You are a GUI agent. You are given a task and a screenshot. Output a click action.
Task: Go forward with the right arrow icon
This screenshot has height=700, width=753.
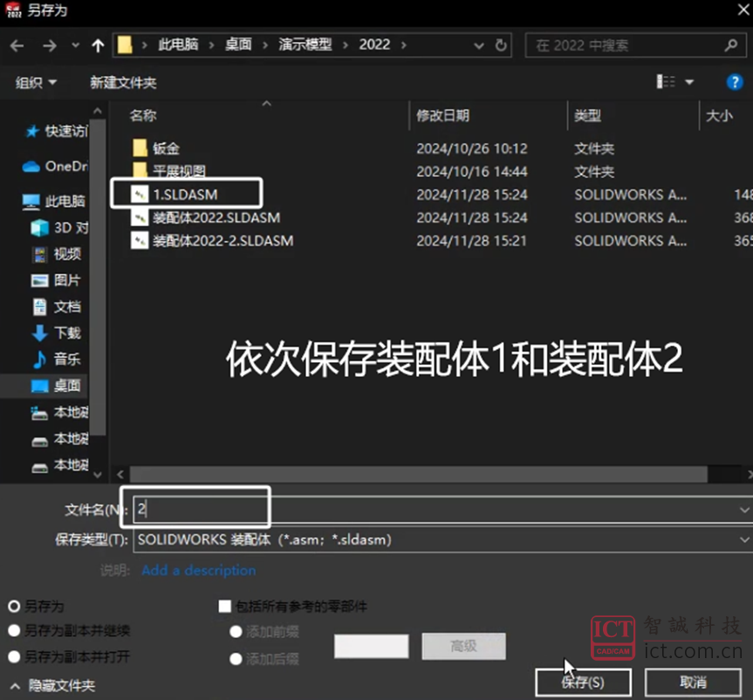(50, 45)
